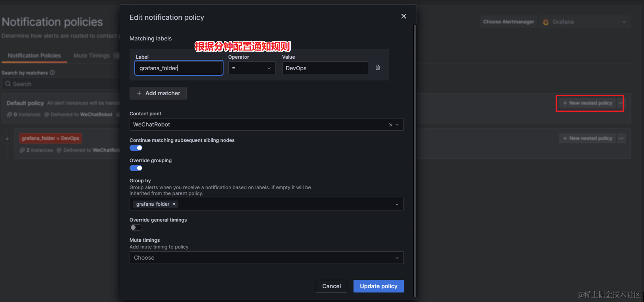
Task: Click the info icon beside Search by matchers
Action: [52, 73]
